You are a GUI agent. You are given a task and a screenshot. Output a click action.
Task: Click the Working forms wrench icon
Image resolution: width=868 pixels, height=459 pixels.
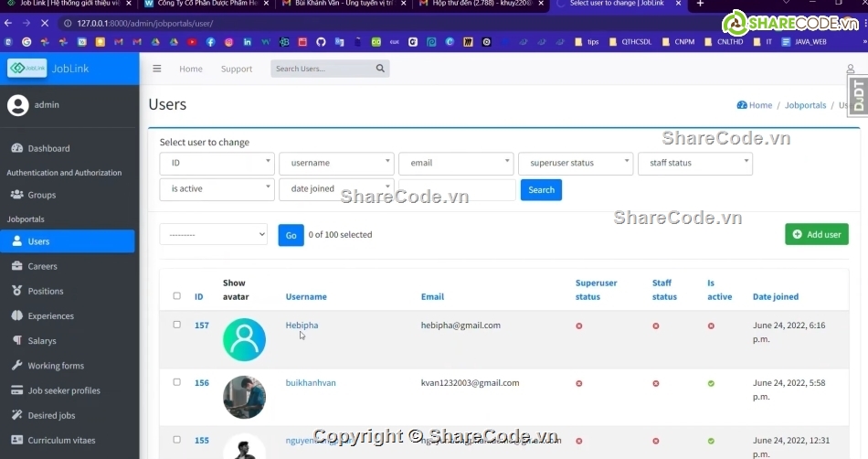click(x=17, y=366)
